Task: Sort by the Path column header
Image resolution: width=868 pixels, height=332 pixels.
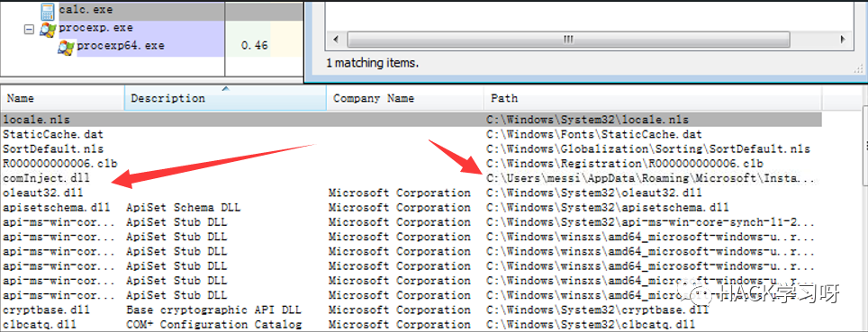Action: (x=653, y=98)
